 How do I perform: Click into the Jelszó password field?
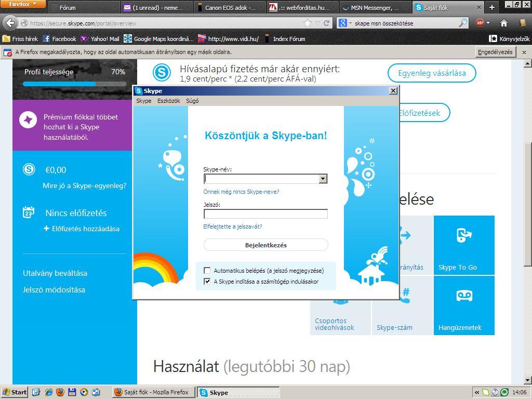(265, 214)
